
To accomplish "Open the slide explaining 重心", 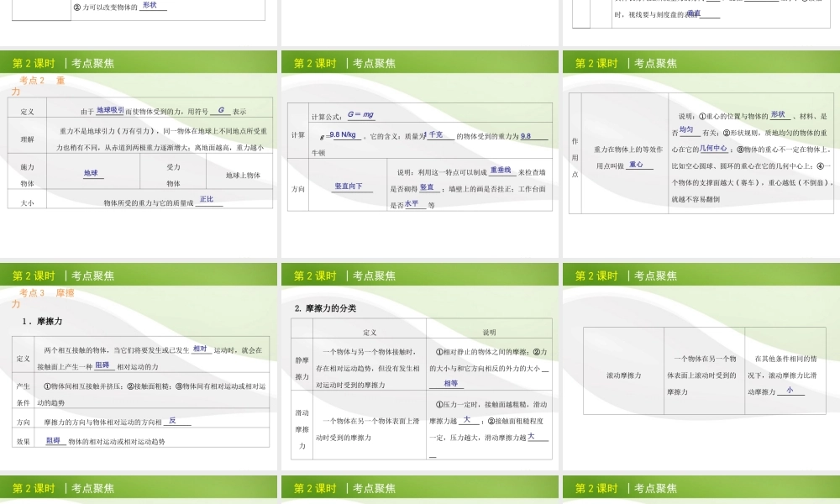I will (x=701, y=155).
